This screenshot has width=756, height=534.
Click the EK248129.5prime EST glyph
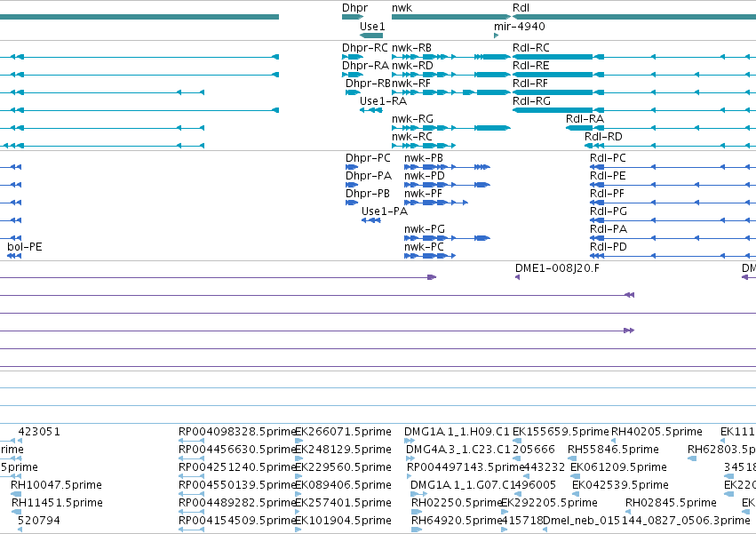pos(298,458)
